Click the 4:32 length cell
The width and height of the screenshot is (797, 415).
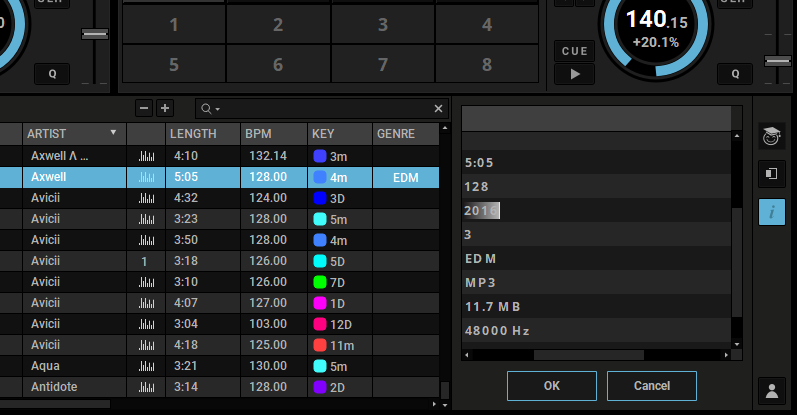point(203,198)
